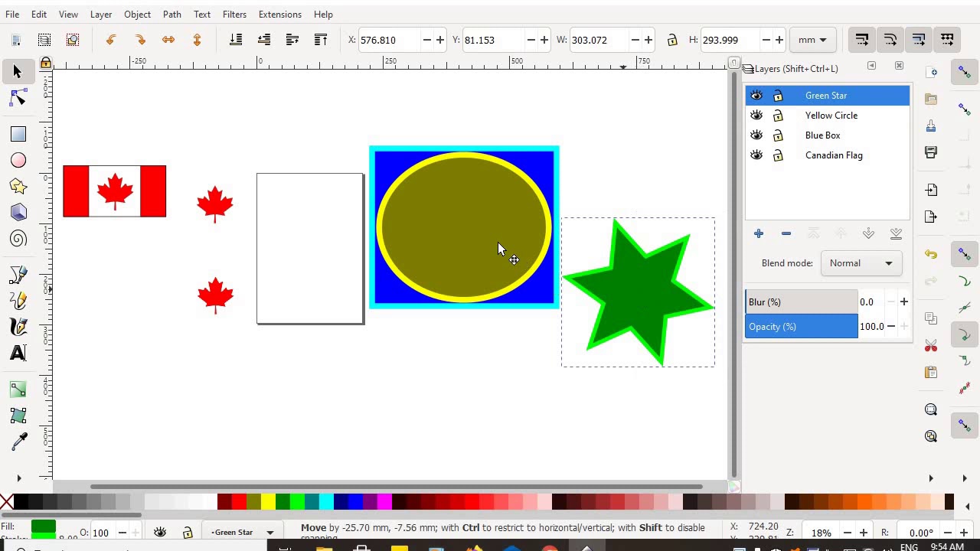The height and width of the screenshot is (551, 980).
Task: Expand the toolbox overflow arrow
Action: [x=18, y=478]
